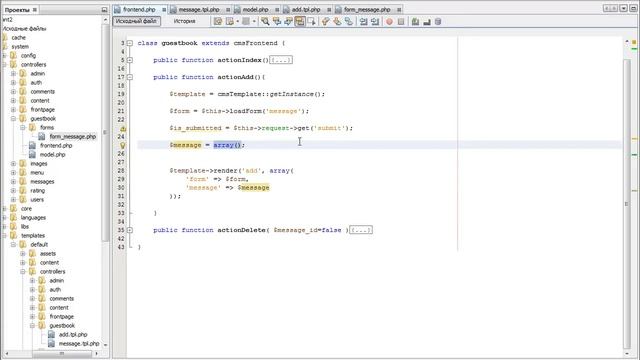Start macro recording red circle icon
640x360 pixels.
click(389, 22)
